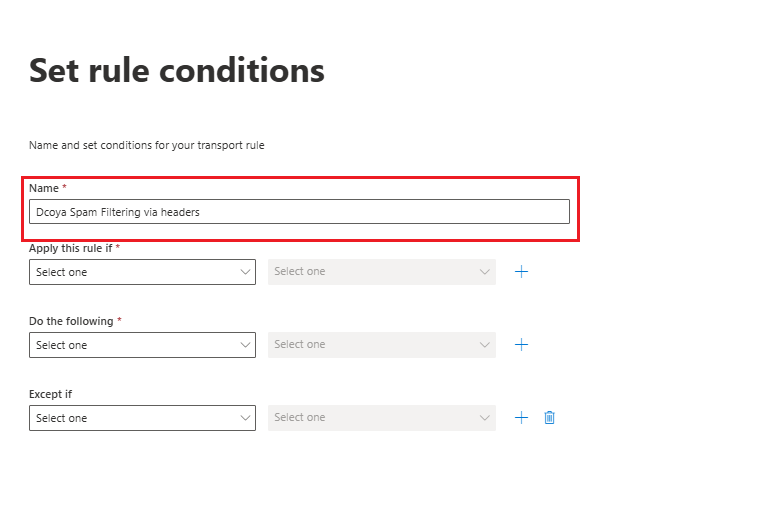The image size is (768, 530).
Task: Delete the Except if row with trash icon
Action: [x=550, y=418]
